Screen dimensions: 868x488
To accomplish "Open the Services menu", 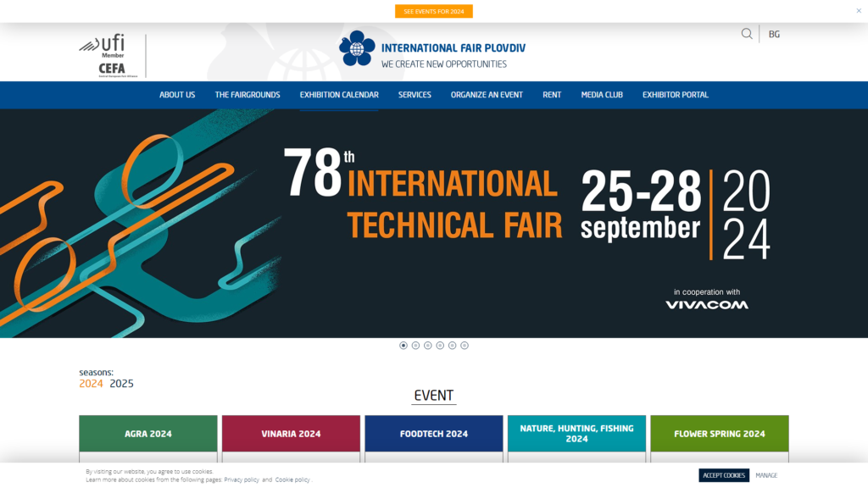I will click(415, 95).
